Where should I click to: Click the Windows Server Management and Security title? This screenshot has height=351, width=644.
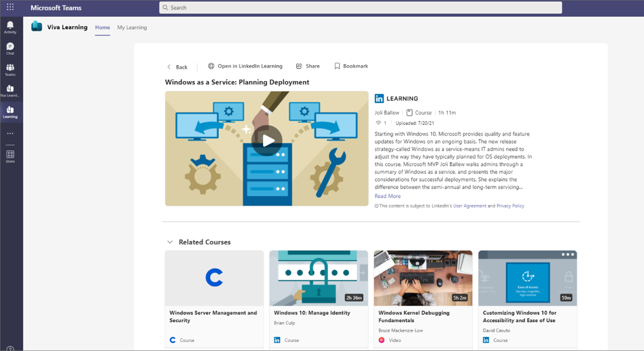pyautogui.click(x=213, y=317)
